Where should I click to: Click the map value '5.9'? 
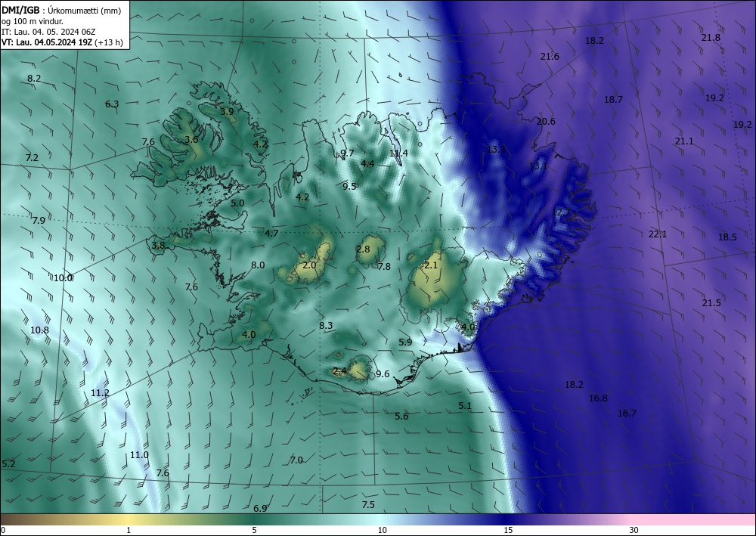coord(405,342)
